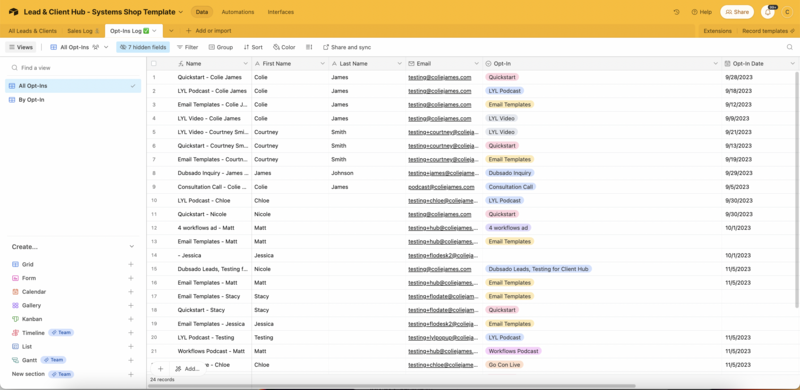
Task: Select the header select-all checkbox
Action: click(154, 64)
